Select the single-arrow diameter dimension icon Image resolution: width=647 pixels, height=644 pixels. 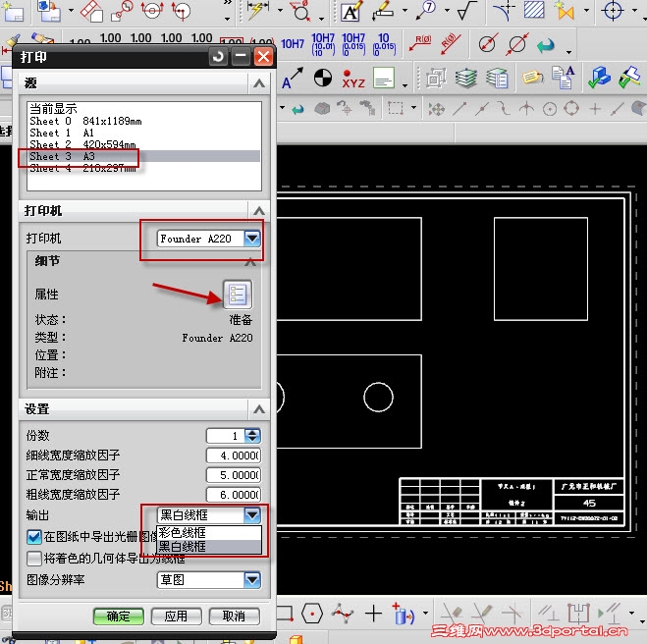[x=487, y=43]
